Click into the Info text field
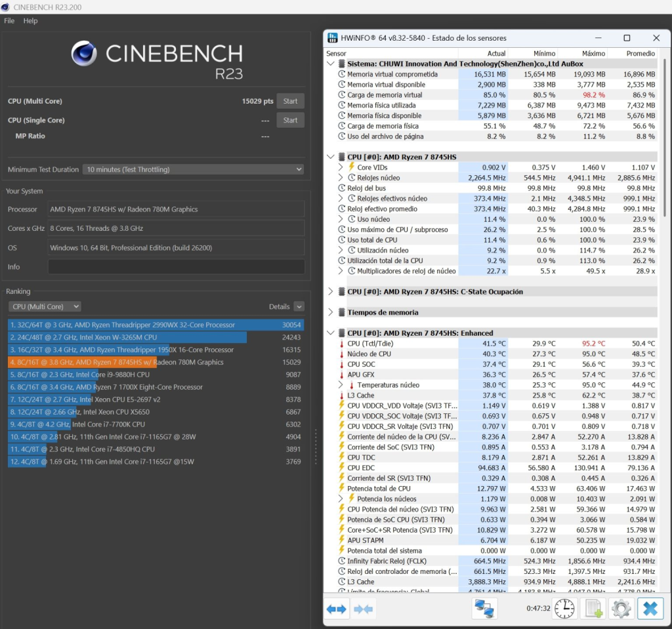The width and height of the screenshot is (672, 629). click(x=176, y=266)
